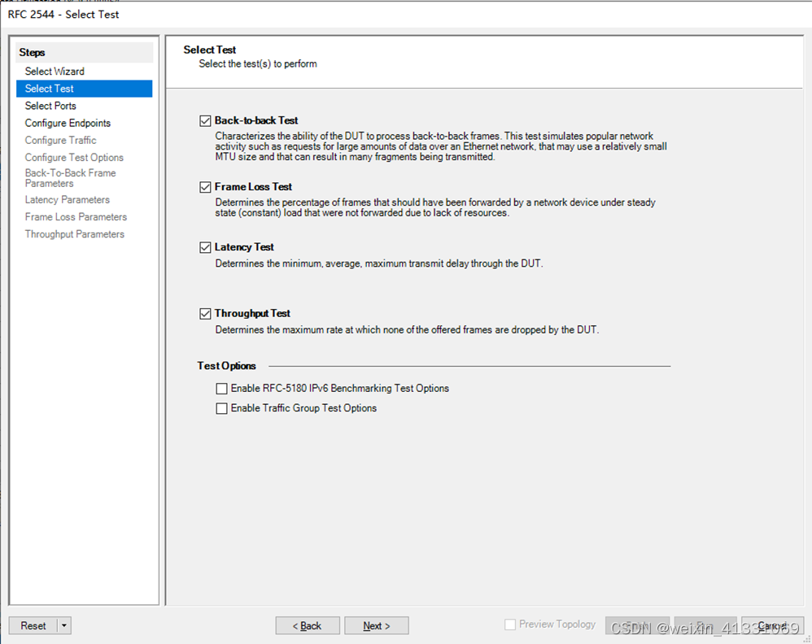Image resolution: width=812 pixels, height=644 pixels.
Task: Click the Reset button
Action: [x=33, y=625]
